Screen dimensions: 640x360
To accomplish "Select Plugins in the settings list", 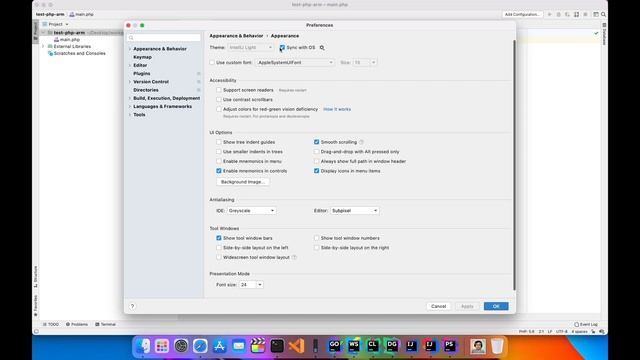I will pos(142,73).
